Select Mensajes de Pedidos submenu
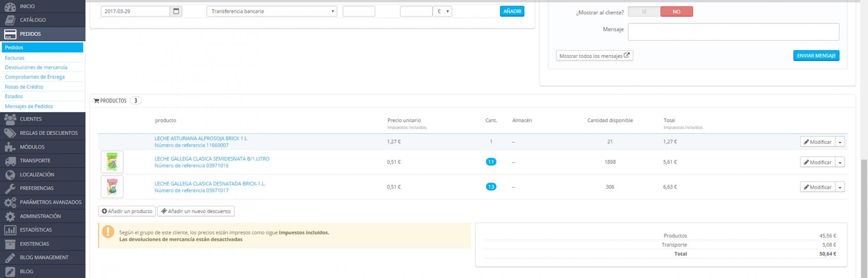The height and width of the screenshot is (278, 868). (x=29, y=106)
